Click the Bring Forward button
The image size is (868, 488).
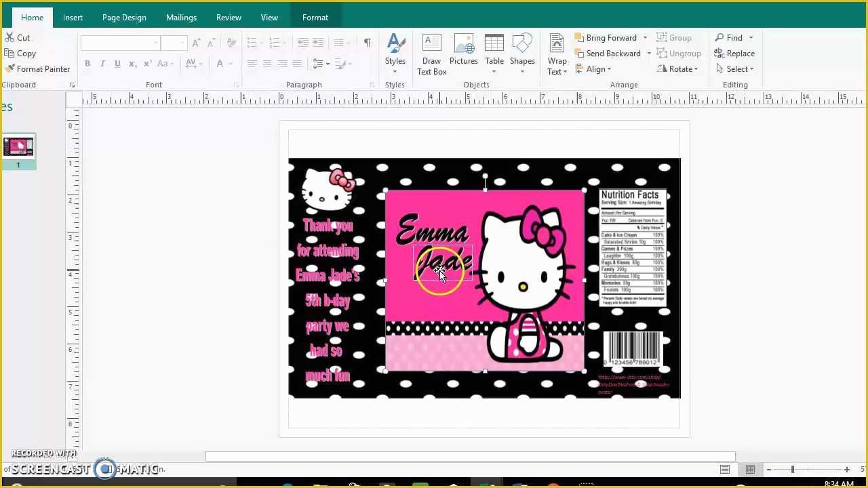606,38
